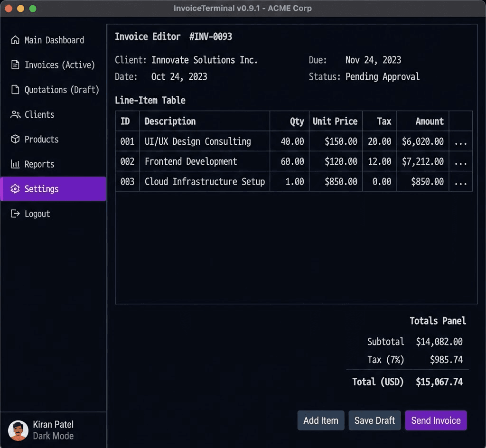Click subtotal value $14,082.00
Image resolution: width=486 pixels, height=448 pixels.
pyautogui.click(x=439, y=341)
